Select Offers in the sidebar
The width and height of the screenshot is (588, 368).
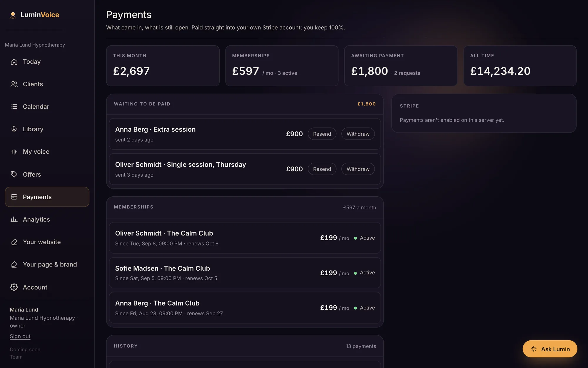point(47,174)
